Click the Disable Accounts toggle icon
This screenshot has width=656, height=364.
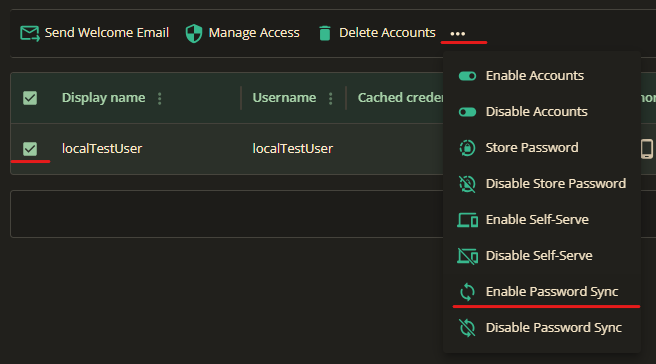click(x=467, y=112)
